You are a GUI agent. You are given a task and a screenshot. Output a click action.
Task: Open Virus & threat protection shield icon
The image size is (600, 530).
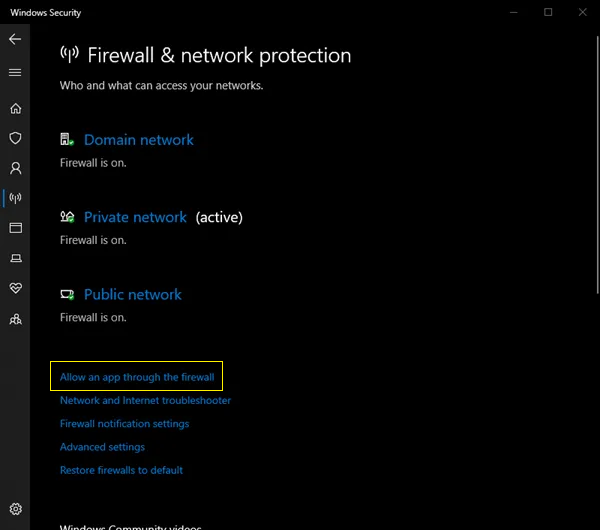point(15,138)
